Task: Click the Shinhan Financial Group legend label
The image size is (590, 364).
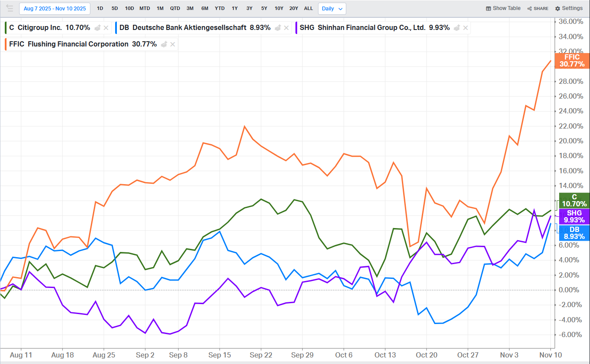Action: 371,28
